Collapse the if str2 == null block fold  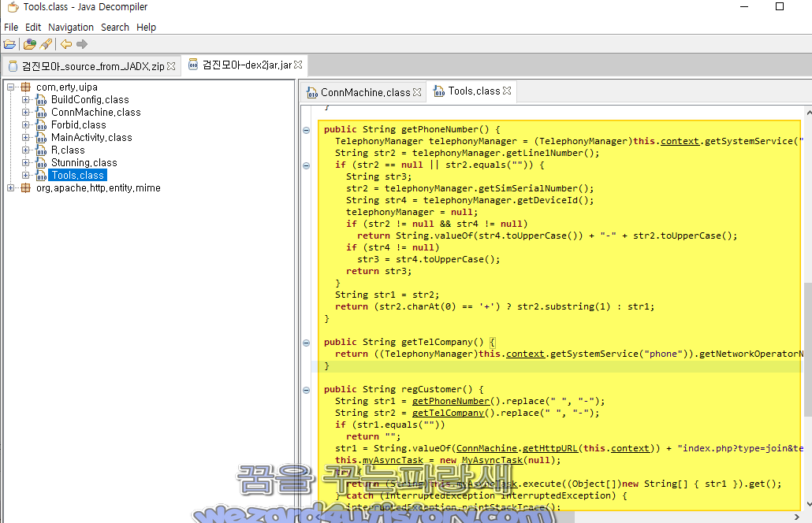point(306,165)
